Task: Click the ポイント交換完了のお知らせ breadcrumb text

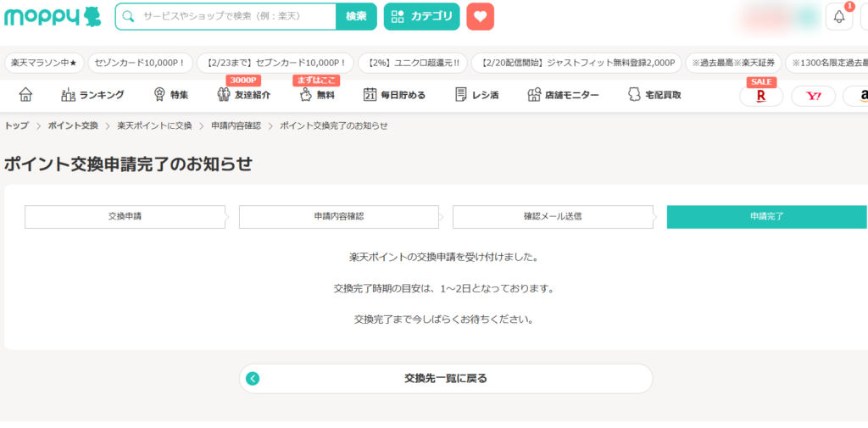Action: click(x=334, y=125)
